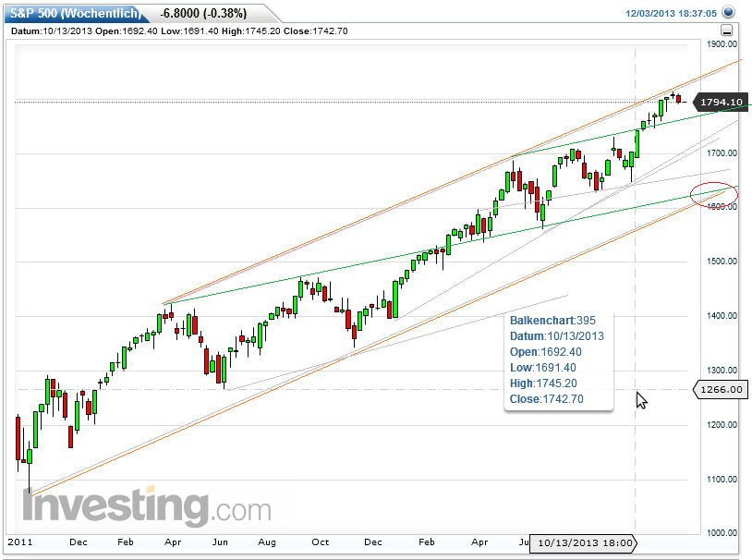752x560 pixels.
Task: Click Open:1692.40 in the tooltip
Action: pos(545,352)
